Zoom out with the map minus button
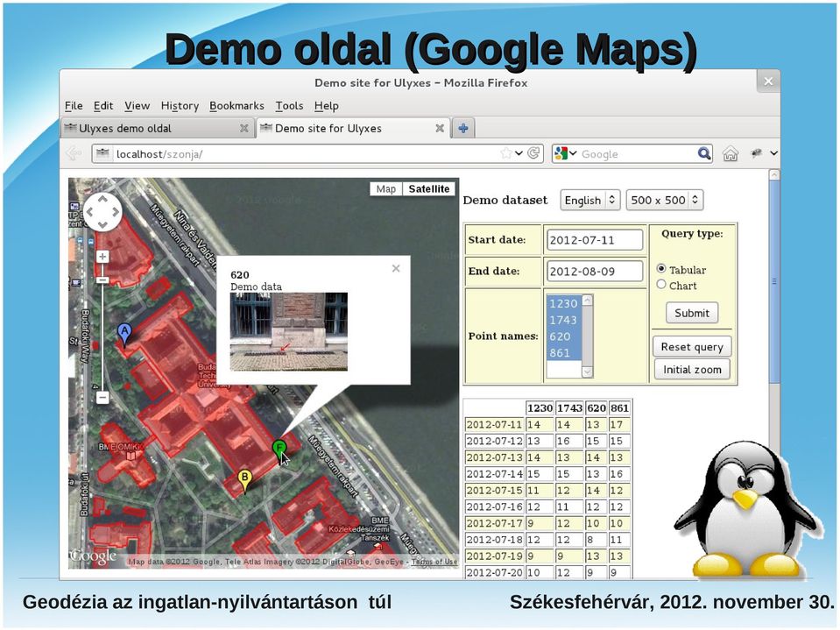840x630 pixels. pyautogui.click(x=102, y=397)
